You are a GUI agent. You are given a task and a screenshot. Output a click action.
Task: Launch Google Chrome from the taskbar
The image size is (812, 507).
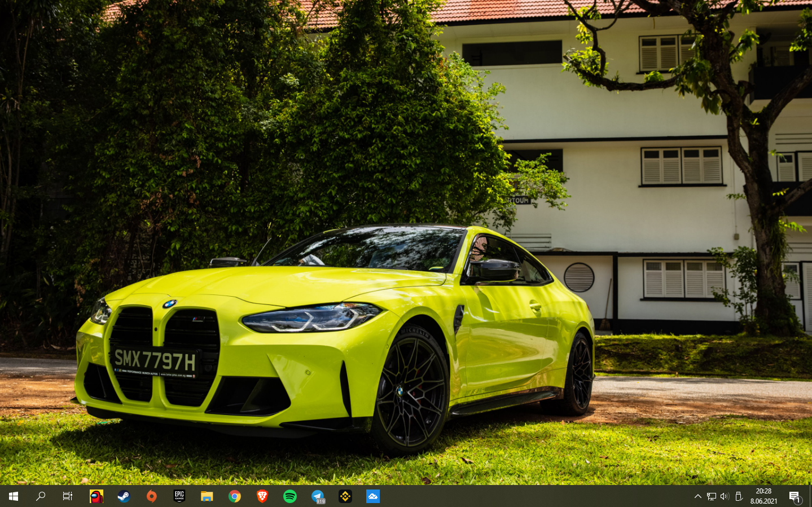[234, 496]
